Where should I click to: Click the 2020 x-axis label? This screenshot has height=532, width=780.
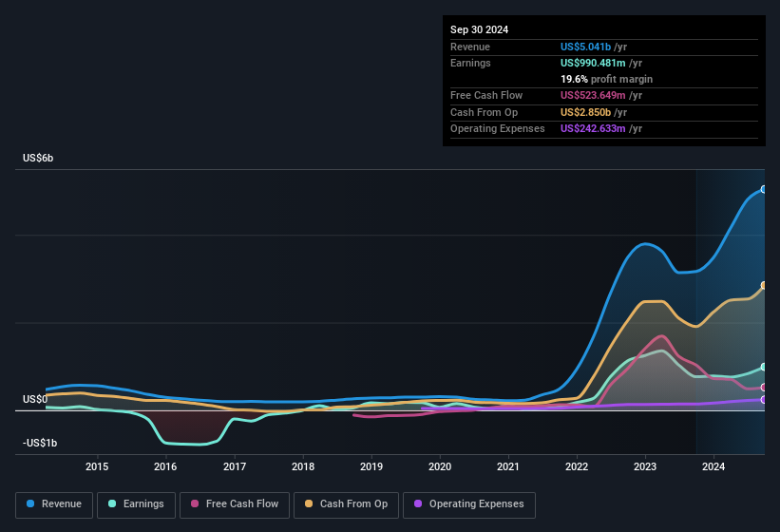[440, 466]
